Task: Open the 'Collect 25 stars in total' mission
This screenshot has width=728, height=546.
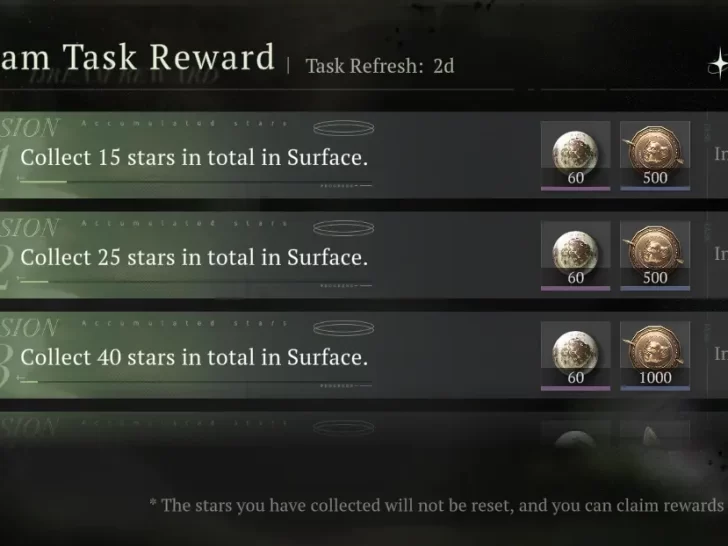Action: pyautogui.click(x=194, y=258)
